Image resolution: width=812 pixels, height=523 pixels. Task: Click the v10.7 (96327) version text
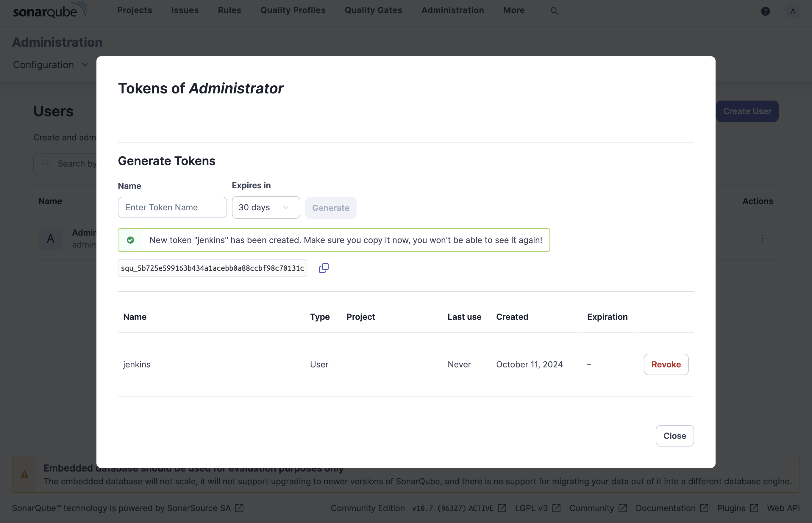[x=440, y=508]
